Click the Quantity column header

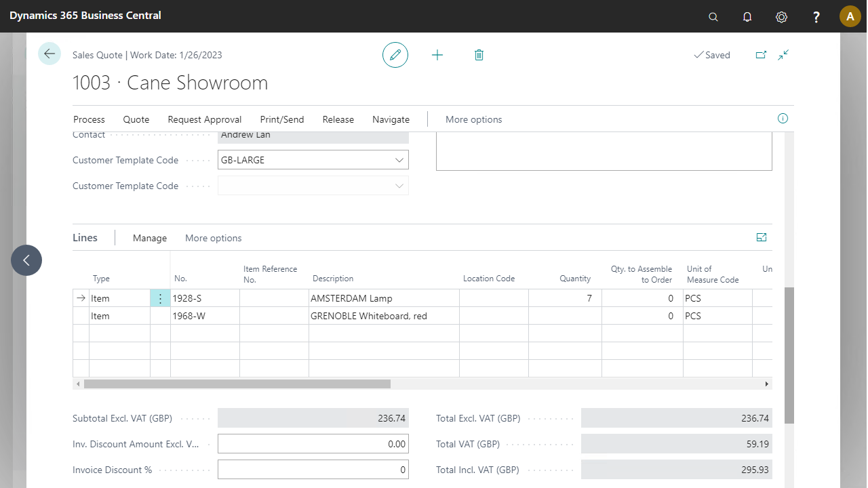(575, 279)
